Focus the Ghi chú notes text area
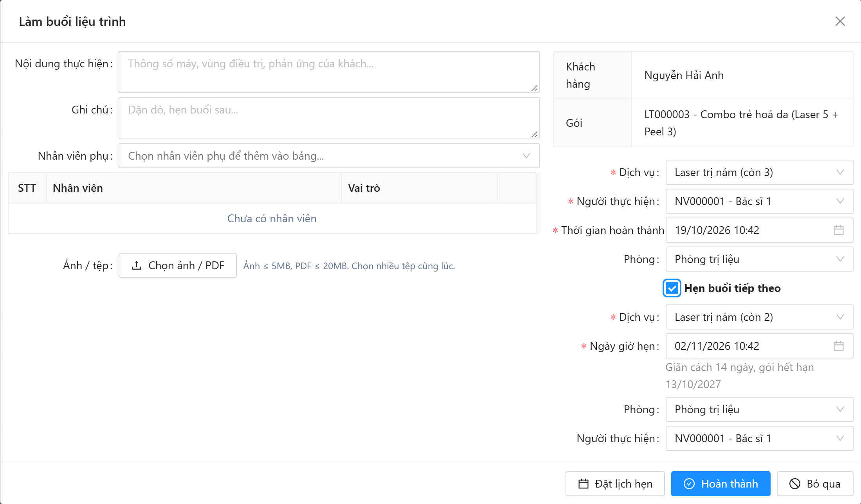 329,118
